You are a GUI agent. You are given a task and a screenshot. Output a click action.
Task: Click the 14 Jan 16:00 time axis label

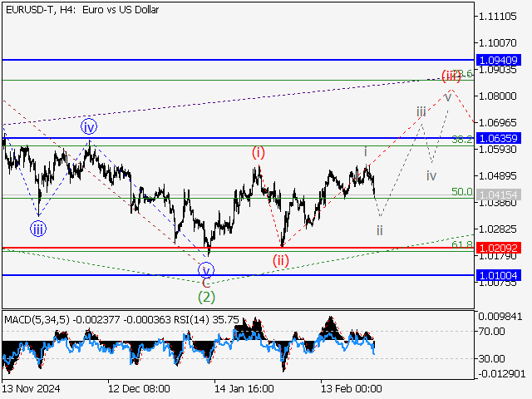click(244, 388)
